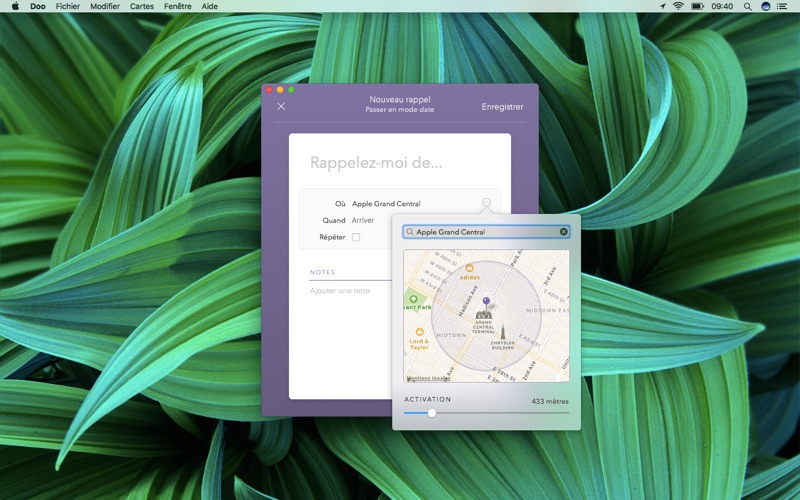Click the purple map pin
The width and height of the screenshot is (800, 500).
click(x=486, y=302)
